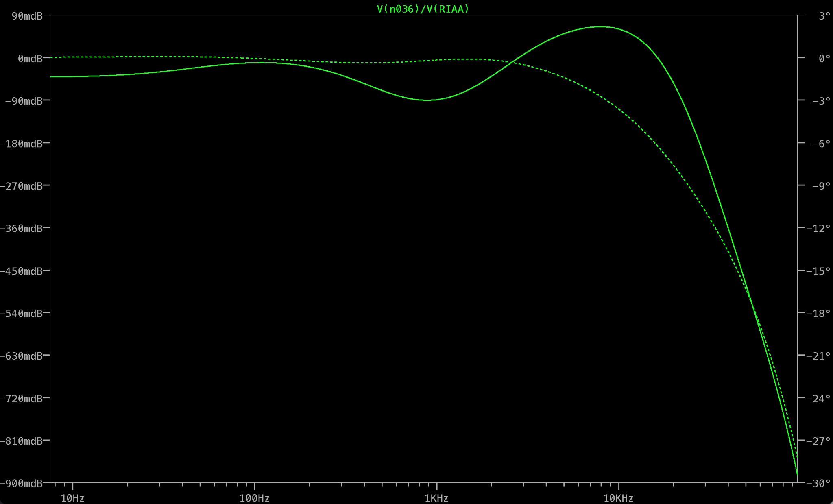Click the dotted phase curve near 10KHz
The height and width of the screenshot is (504, 833).
tap(618, 109)
